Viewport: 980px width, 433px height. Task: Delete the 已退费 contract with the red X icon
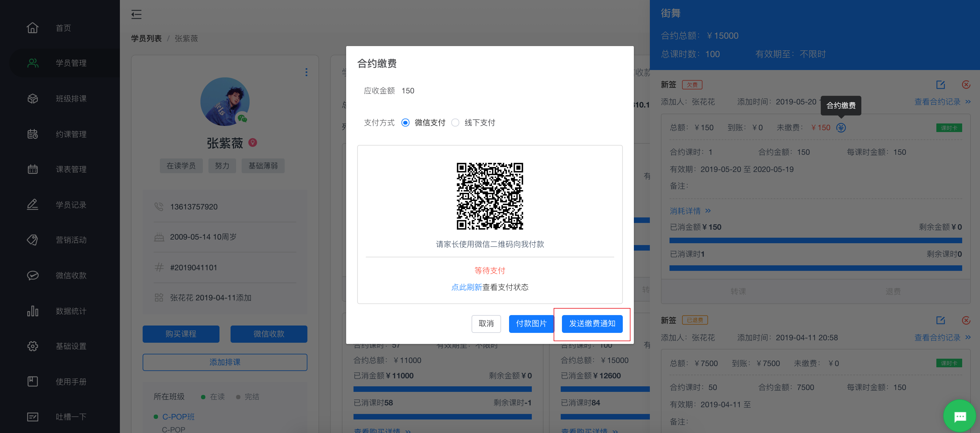pyautogui.click(x=966, y=320)
